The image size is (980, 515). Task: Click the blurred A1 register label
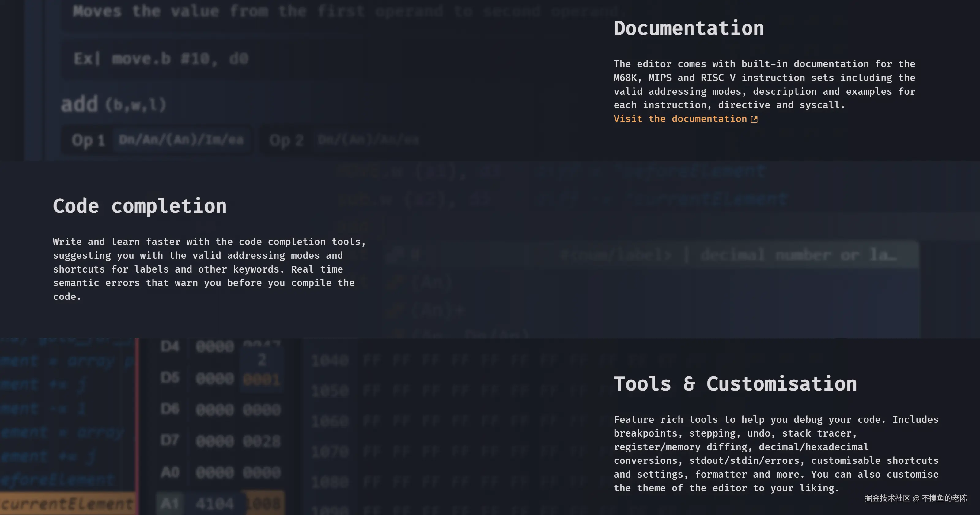pos(170,504)
